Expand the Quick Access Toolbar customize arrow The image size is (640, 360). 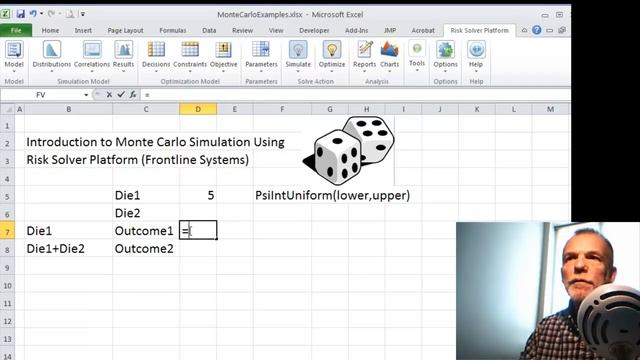pyautogui.click(x=82, y=14)
